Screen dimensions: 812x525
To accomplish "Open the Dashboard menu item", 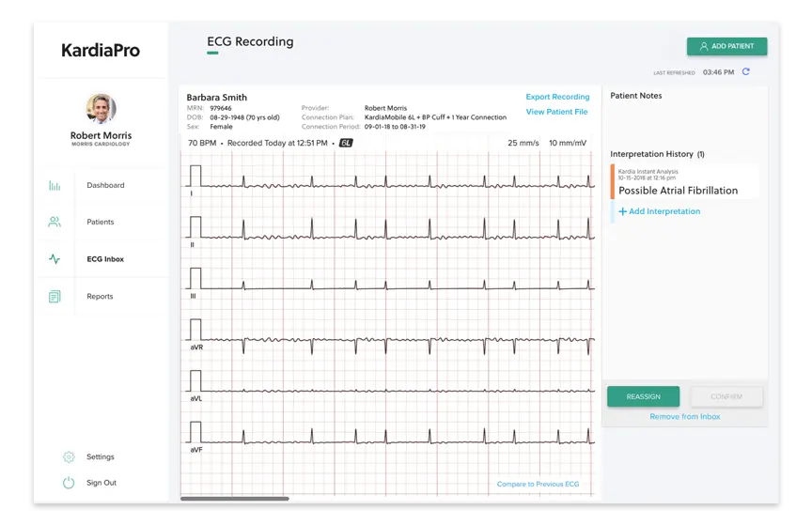I will pyautogui.click(x=105, y=186).
